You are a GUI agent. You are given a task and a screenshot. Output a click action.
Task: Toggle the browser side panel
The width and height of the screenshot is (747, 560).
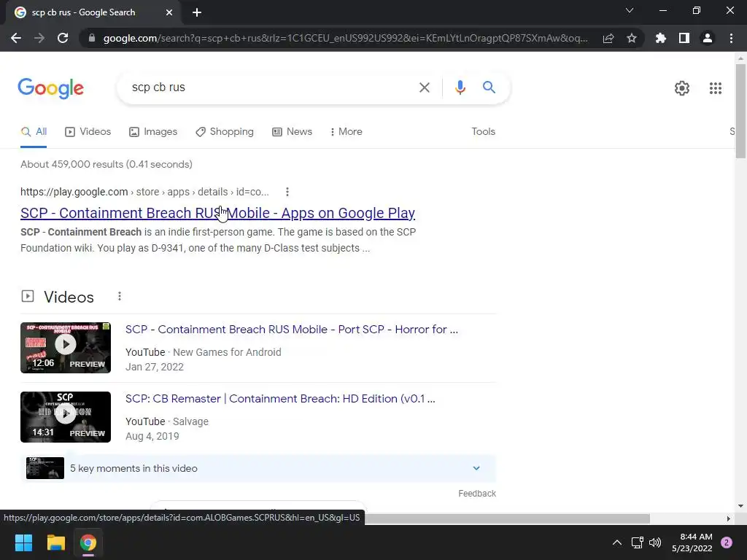coord(684,38)
